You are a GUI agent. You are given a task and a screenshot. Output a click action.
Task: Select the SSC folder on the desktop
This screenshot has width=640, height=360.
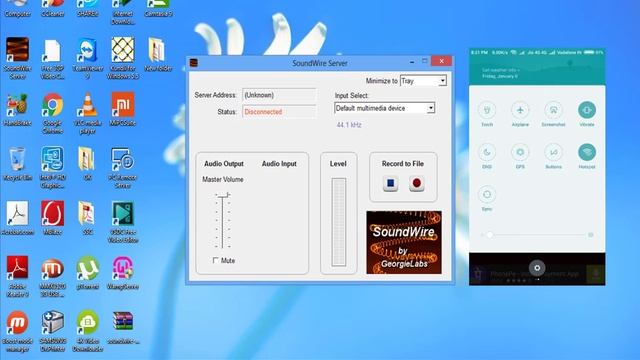pyautogui.click(x=87, y=218)
